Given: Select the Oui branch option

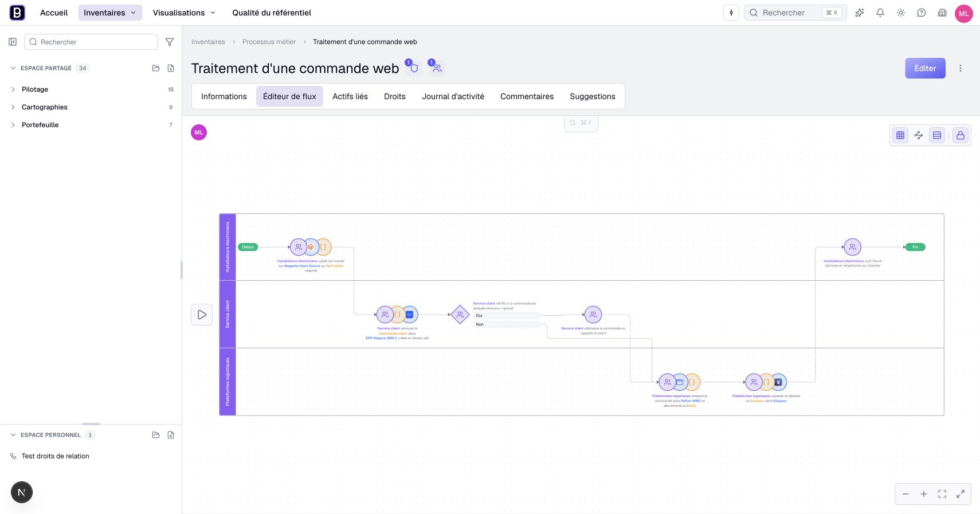Looking at the screenshot, I should click(507, 316).
